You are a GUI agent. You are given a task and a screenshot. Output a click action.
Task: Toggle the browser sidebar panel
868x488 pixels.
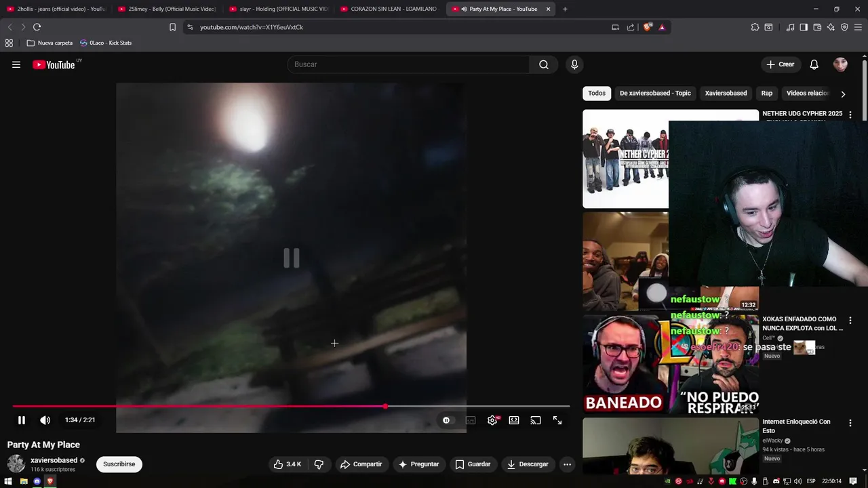pyautogui.click(x=804, y=27)
